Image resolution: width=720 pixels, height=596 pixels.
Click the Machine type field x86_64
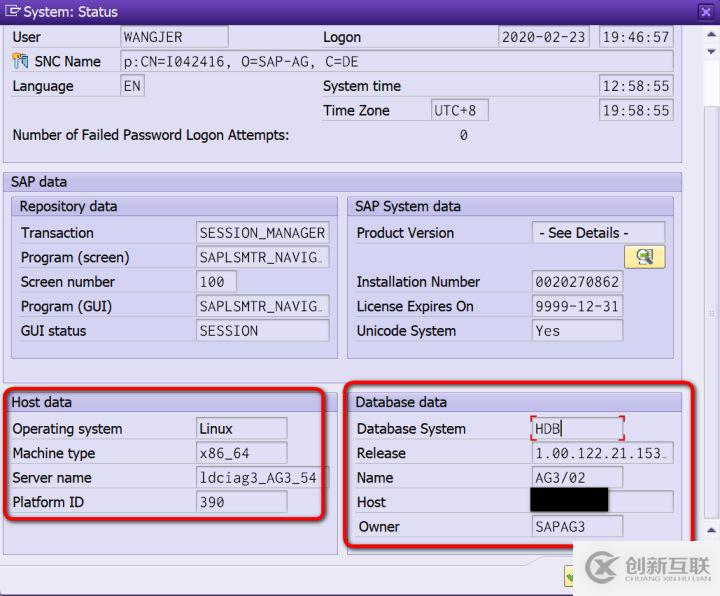pyautogui.click(x=242, y=453)
